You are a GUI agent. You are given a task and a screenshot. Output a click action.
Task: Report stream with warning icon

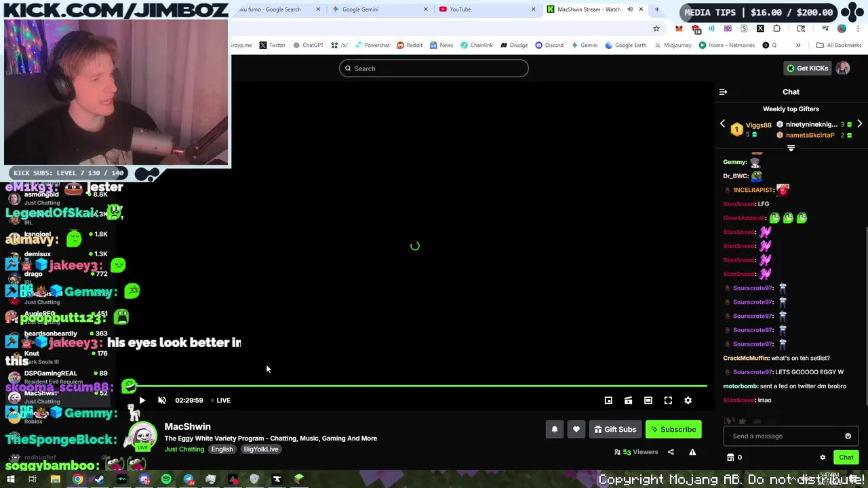(692, 452)
